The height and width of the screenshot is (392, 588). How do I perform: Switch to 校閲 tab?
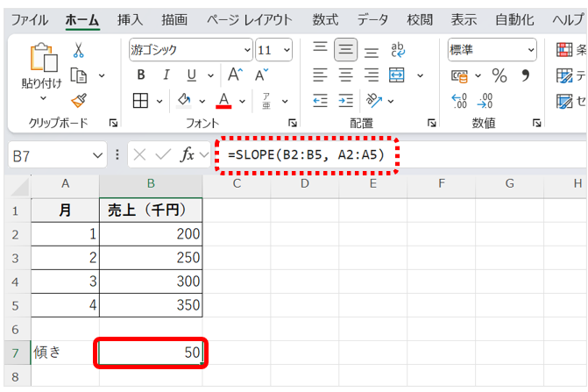(420, 20)
